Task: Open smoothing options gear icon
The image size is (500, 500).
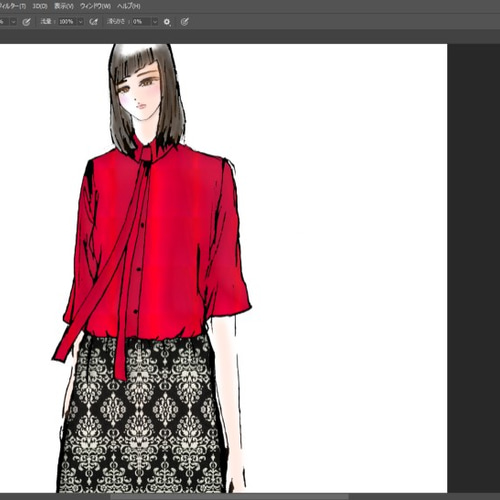Action: click(167, 22)
